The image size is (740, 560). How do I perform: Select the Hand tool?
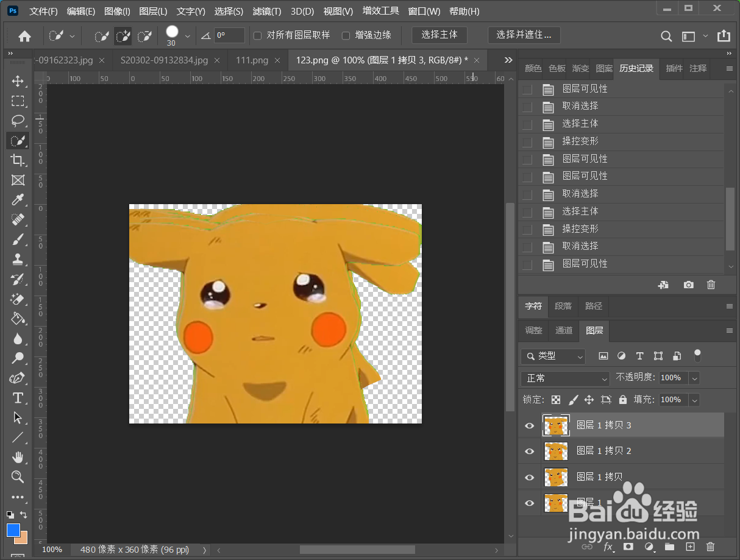[x=18, y=457]
